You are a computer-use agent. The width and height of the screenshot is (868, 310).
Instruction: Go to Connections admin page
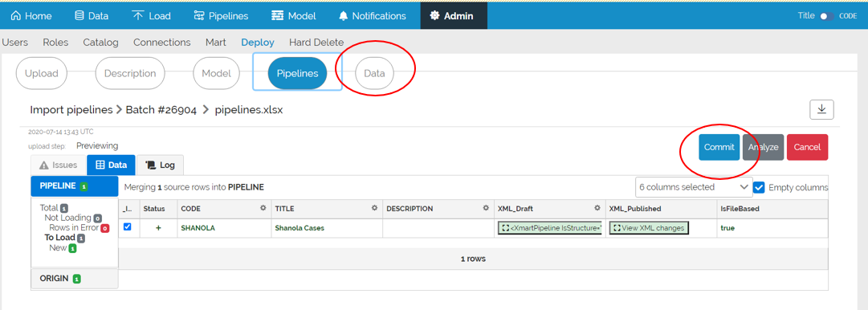[x=161, y=42]
